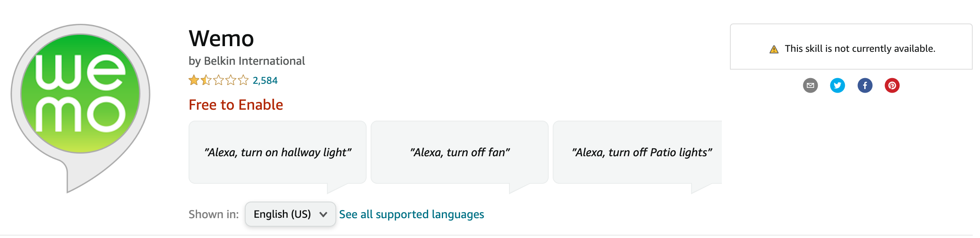Share Wemo skill on Twitter
This screenshot has height=238, width=980.
pos(837,85)
